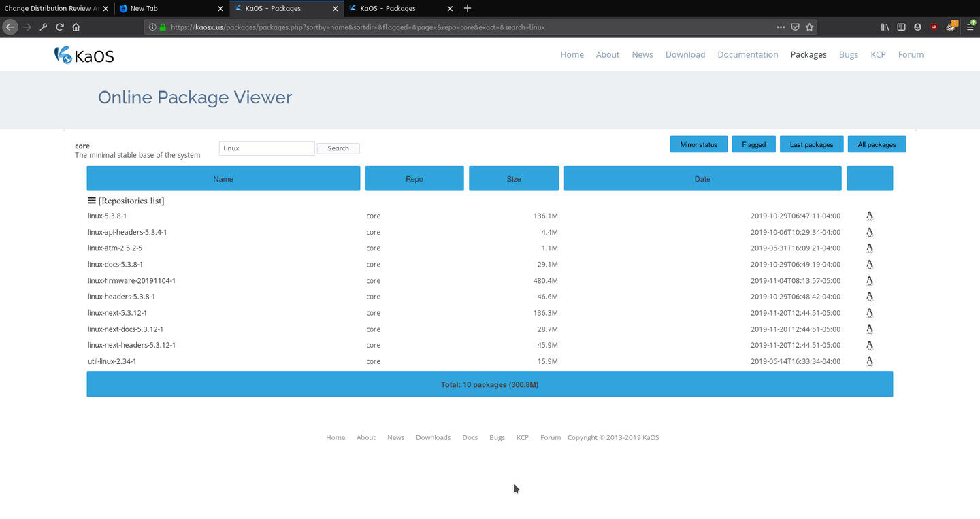Open the Firefox account icon

pyautogui.click(x=917, y=27)
